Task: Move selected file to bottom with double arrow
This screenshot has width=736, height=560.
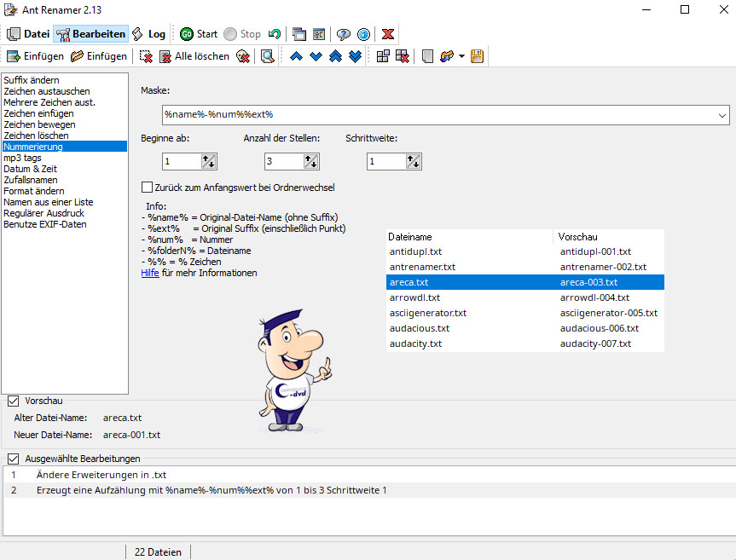Action: (355, 56)
